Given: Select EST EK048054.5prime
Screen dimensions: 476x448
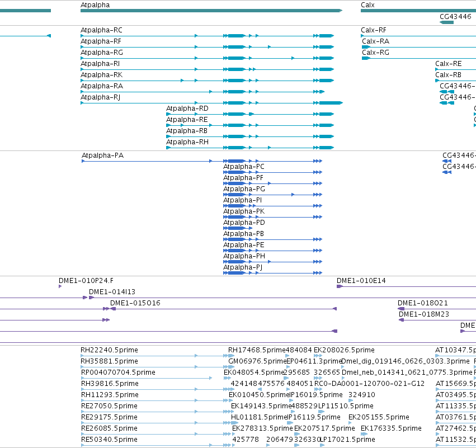Looking at the screenshot, I should tap(254, 372).
